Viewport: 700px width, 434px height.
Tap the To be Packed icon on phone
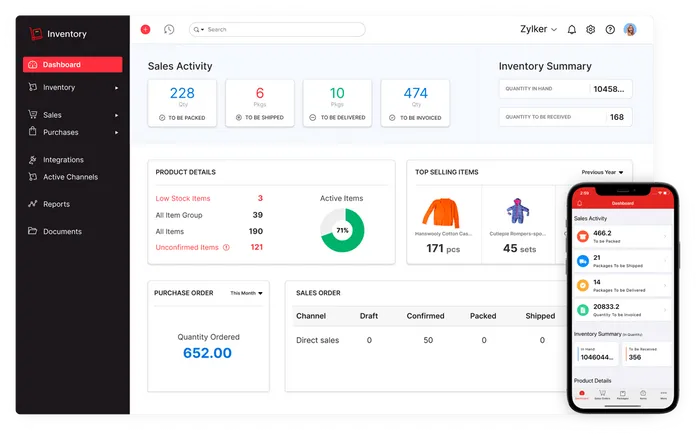tap(581, 236)
